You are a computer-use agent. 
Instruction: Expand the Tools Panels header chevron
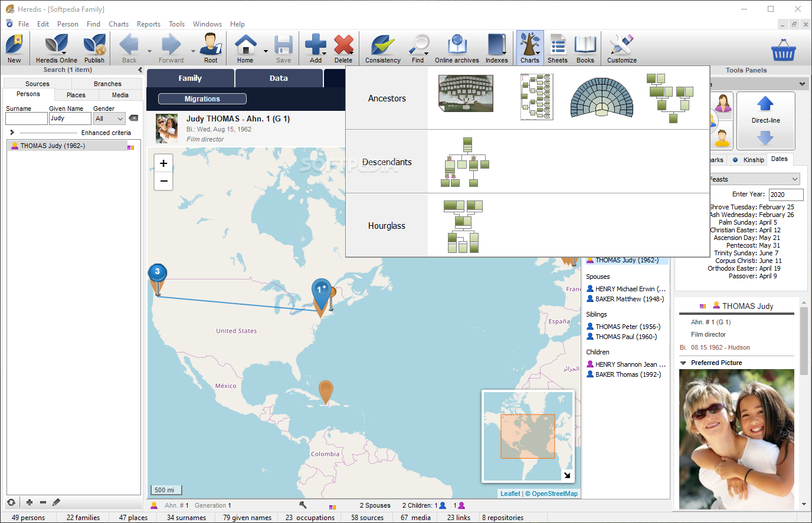coord(802,84)
